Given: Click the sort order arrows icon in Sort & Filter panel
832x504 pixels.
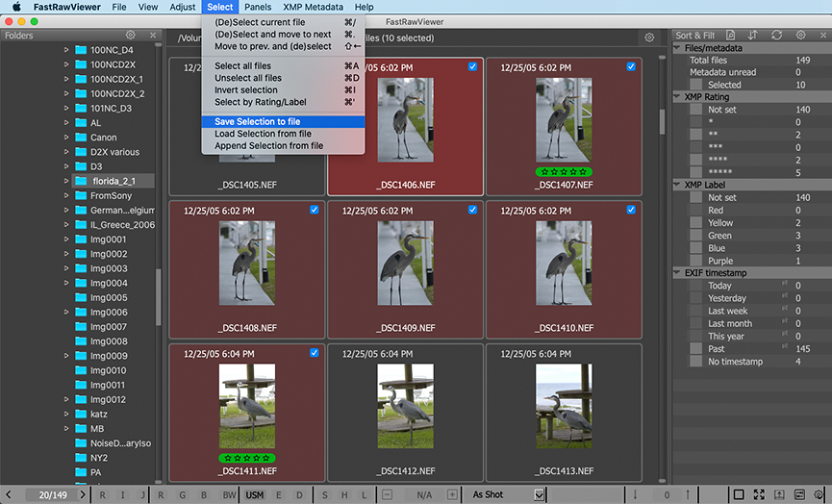Looking at the screenshot, I should coord(753,36).
